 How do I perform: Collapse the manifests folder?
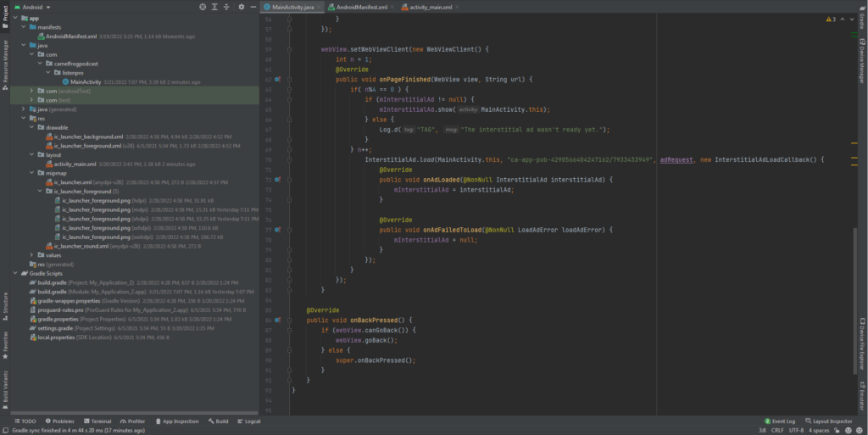[25, 26]
